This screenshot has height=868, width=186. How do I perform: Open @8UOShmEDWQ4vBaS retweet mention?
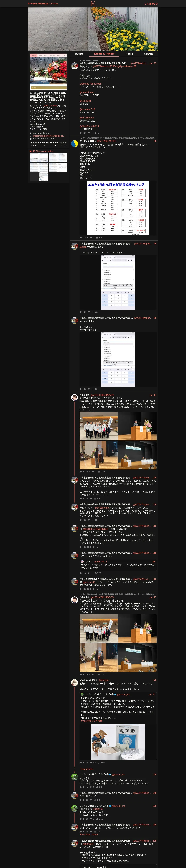pyautogui.click(x=96, y=529)
